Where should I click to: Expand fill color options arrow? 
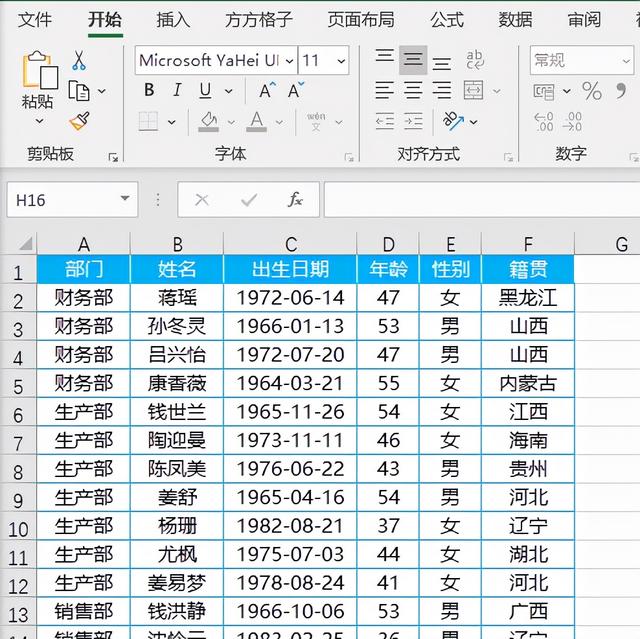231,122
